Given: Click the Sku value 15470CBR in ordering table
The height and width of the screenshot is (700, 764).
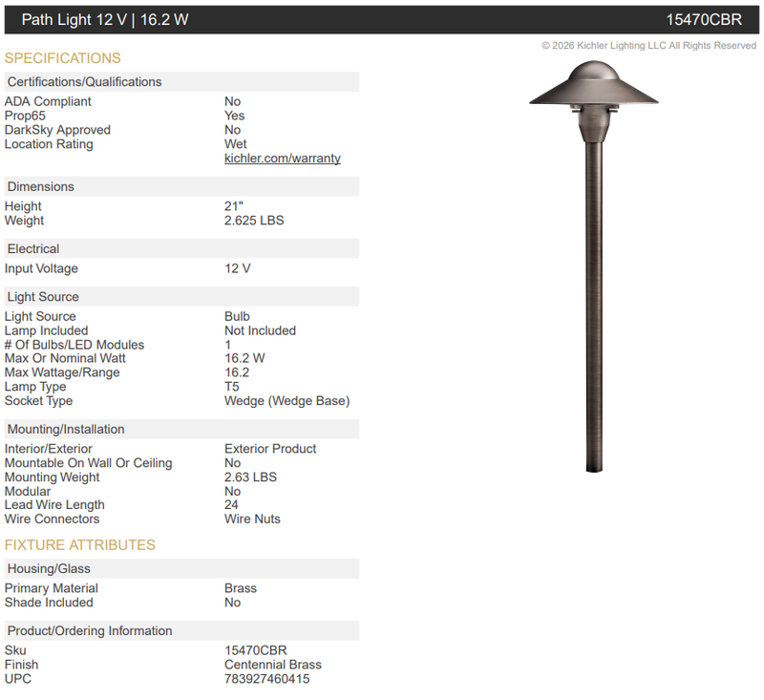Looking at the screenshot, I should point(255,650).
